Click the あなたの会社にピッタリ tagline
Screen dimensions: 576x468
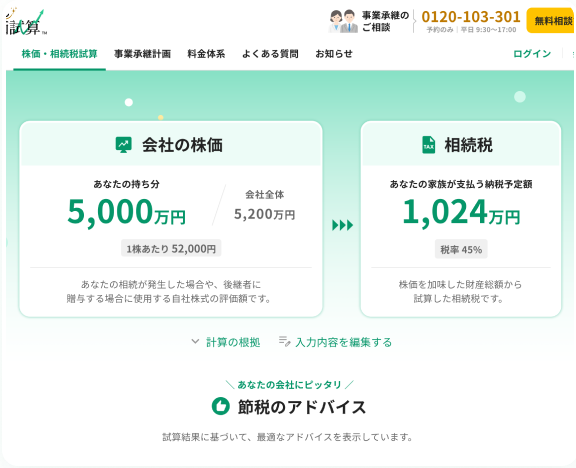click(x=289, y=385)
